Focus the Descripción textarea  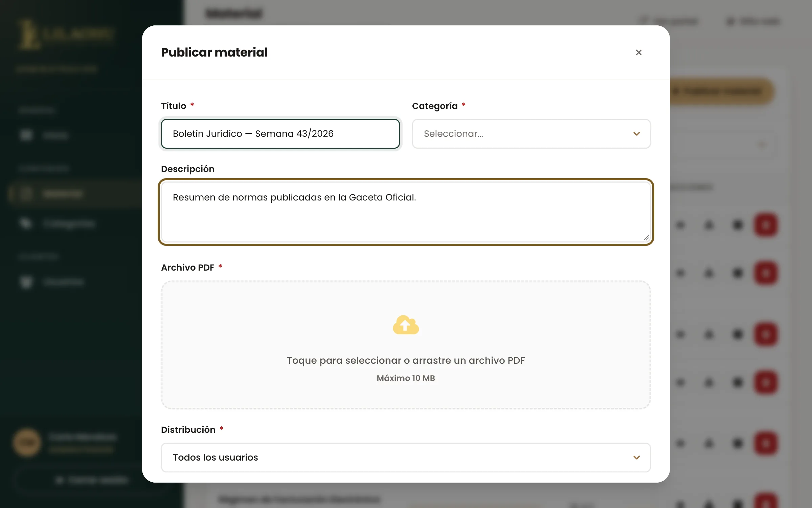(x=406, y=212)
